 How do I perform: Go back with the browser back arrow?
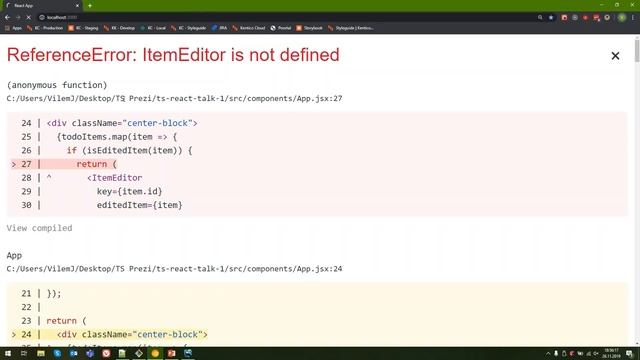click(7, 18)
